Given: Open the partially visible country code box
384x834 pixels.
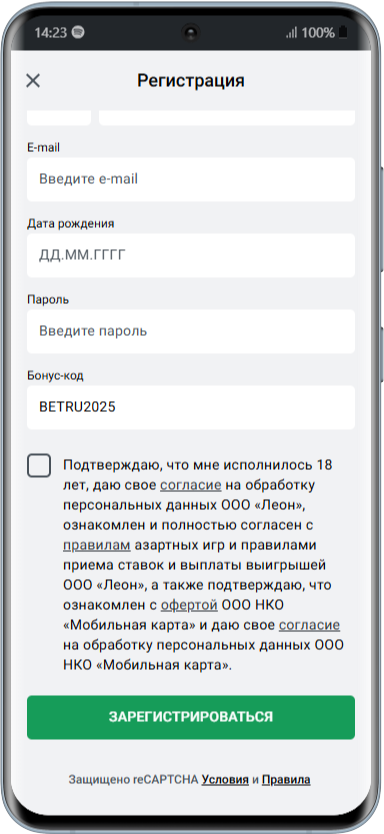Looking at the screenshot, I should 59,118.
